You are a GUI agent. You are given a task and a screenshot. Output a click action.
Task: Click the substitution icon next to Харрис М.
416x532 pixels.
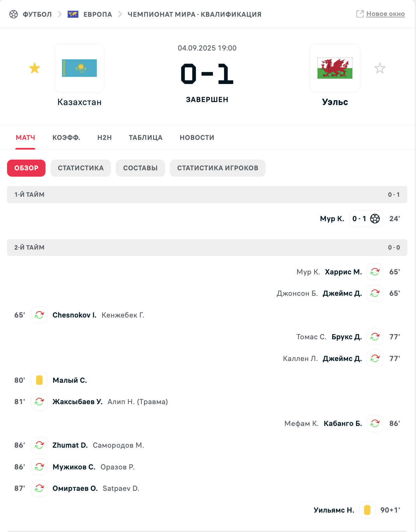click(375, 272)
